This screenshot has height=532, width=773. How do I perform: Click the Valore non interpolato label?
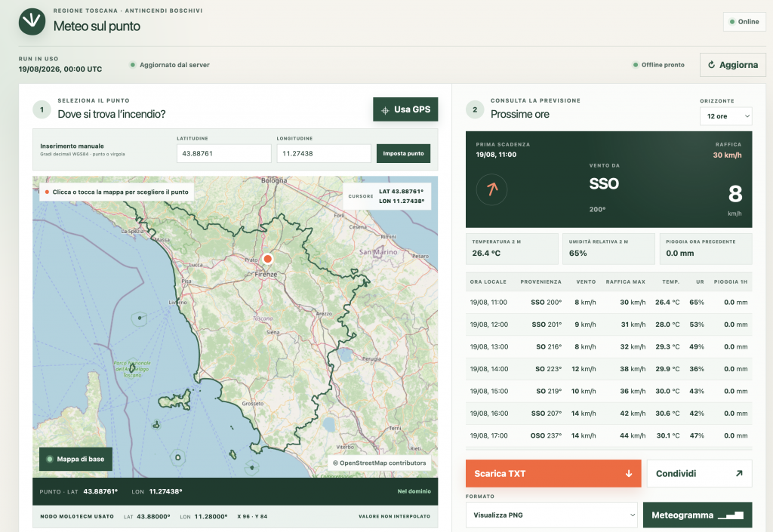(394, 516)
